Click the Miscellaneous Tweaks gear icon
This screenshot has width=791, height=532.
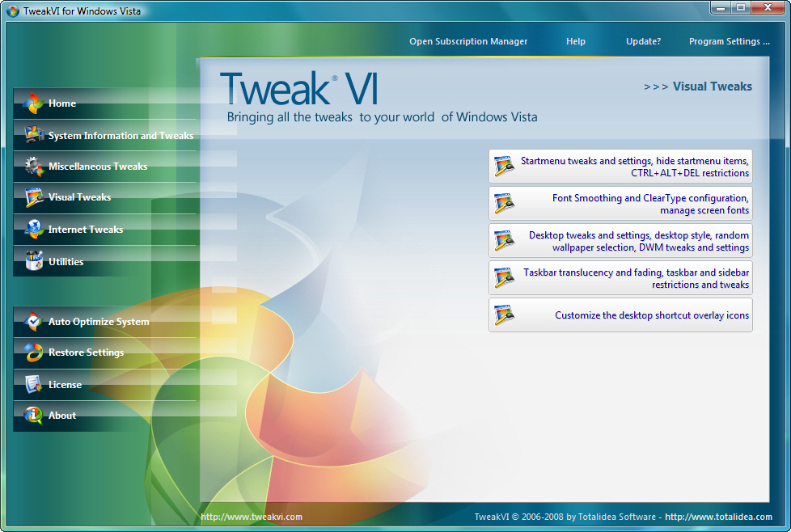(x=34, y=167)
